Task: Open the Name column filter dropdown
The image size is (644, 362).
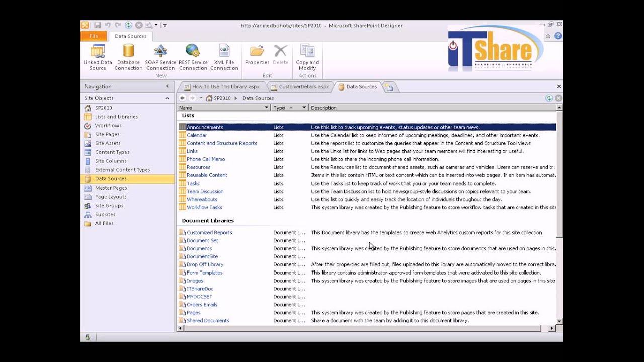Action: pyautogui.click(x=267, y=108)
